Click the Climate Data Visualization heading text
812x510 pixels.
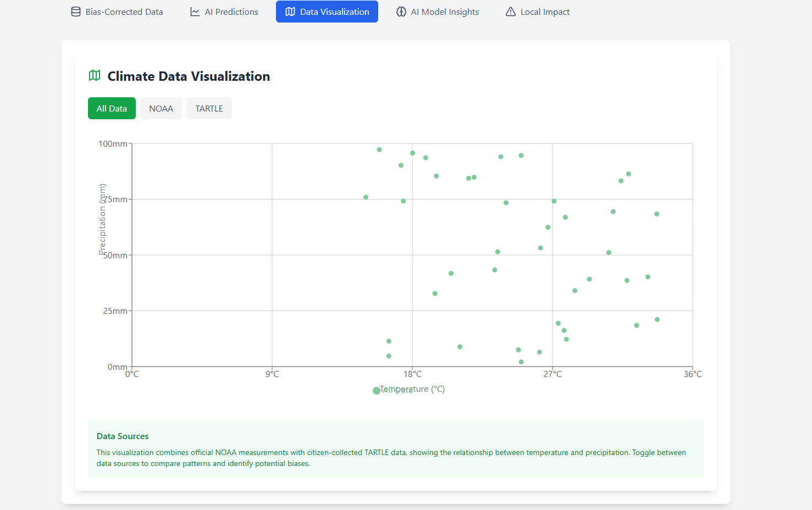[189, 76]
